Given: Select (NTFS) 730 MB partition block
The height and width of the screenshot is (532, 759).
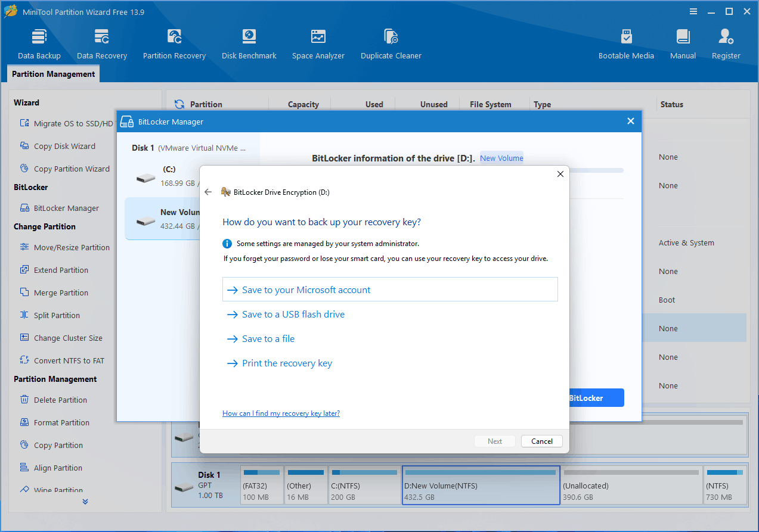Looking at the screenshot, I should [724, 484].
